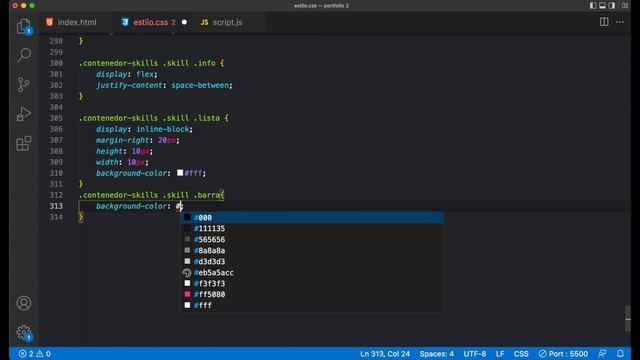Select the #ff5080 pink color suggestion
This screenshot has width=640, height=360.
click(312, 294)
